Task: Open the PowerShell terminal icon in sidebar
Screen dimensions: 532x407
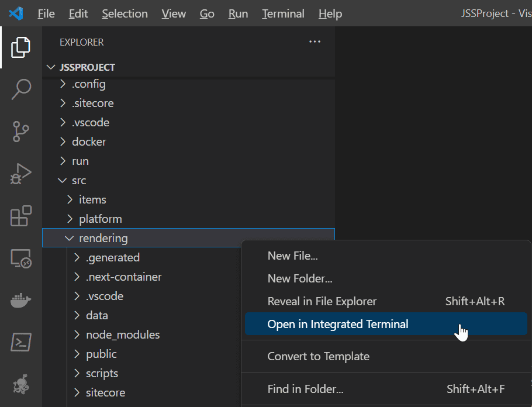Action: 20,342
